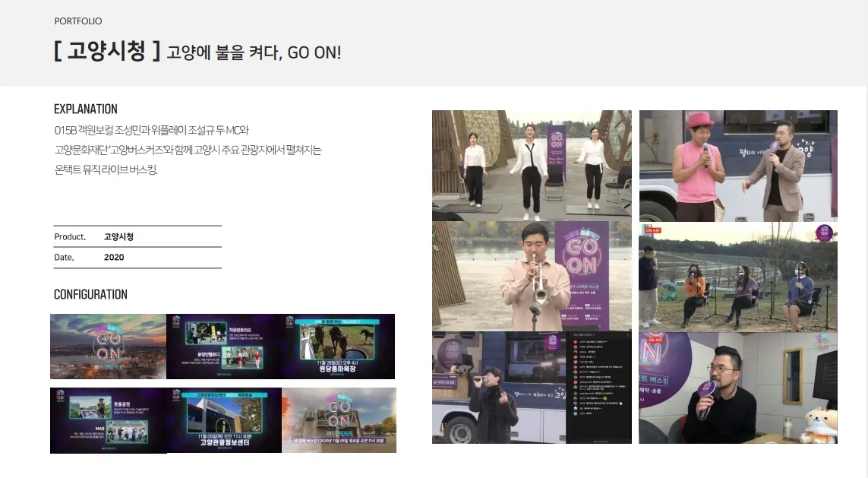The height and width of the screenshot is (478, 868).
Task: Select the trumpet player photo
Action: click(532, 277)
